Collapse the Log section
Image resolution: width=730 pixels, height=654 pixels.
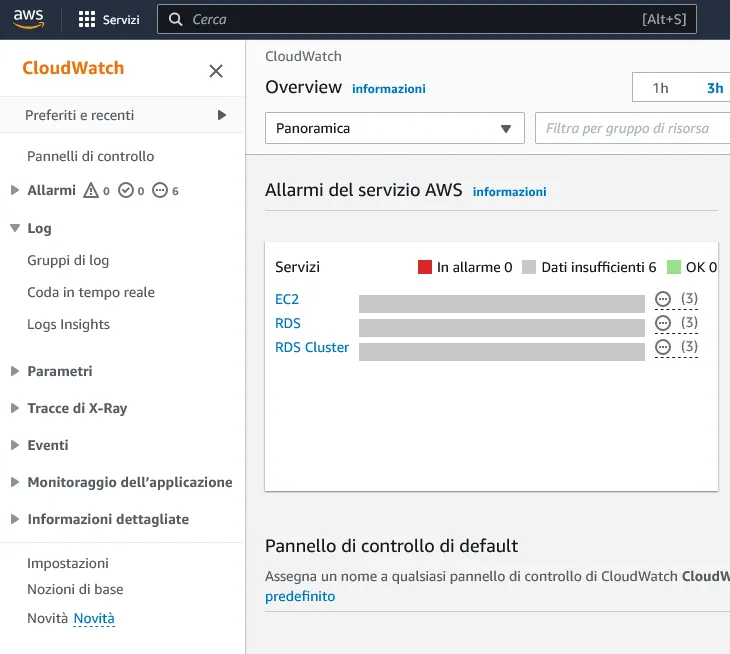tap(15, 228)
